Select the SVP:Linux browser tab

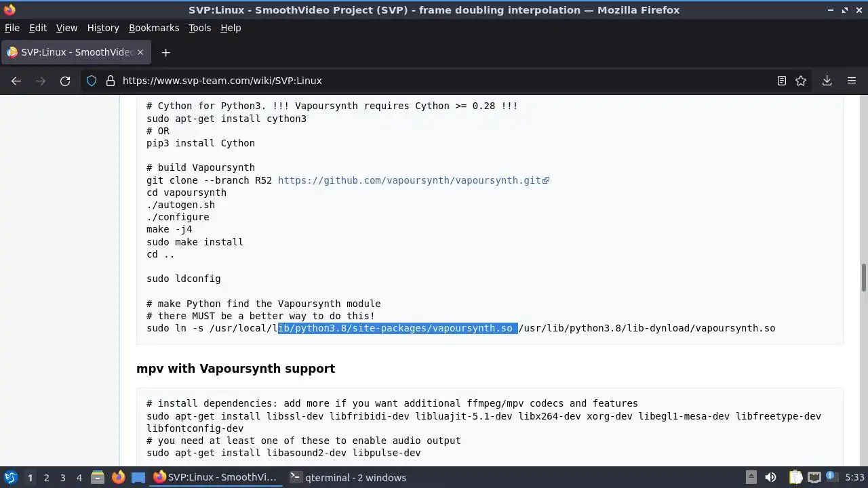click(76, 52)
